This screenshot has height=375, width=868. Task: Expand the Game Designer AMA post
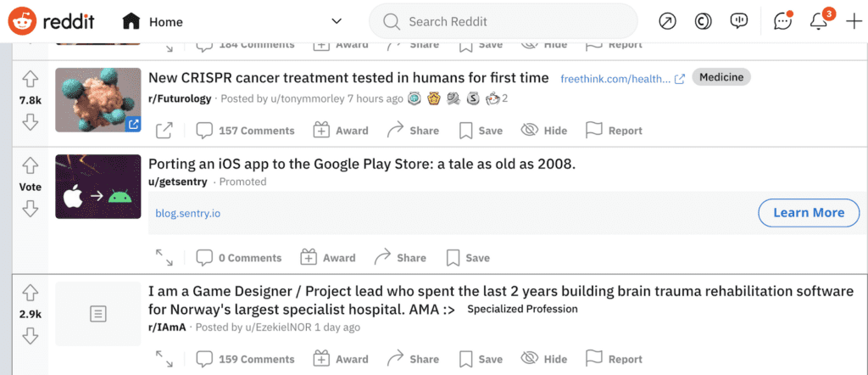tap(164, 358)
